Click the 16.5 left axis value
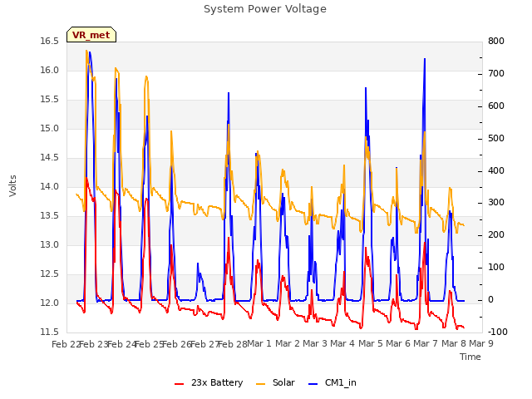The image size is (532, 399). [50, 42]
